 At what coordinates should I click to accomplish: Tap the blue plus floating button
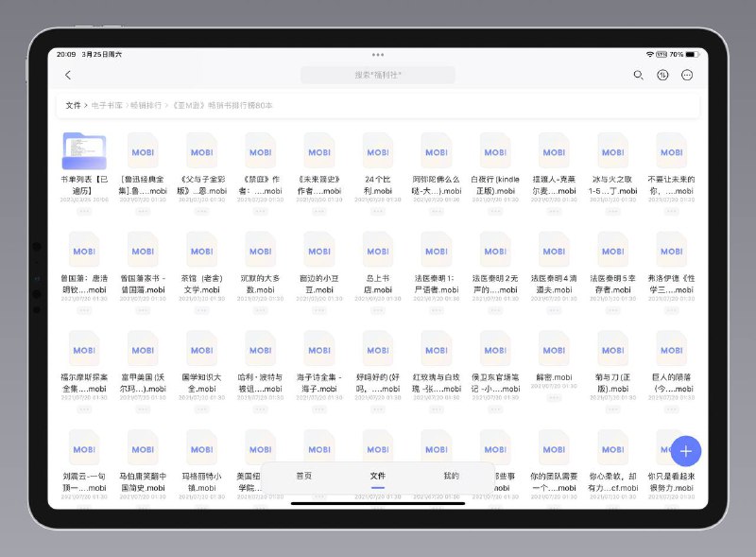coord(685,450)
